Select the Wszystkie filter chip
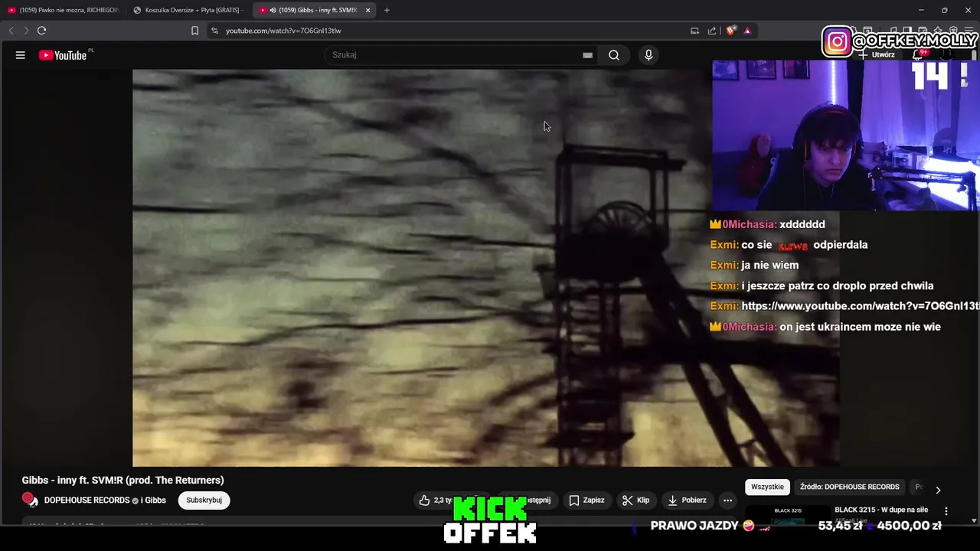Image resolution: width=980 pixels, height=551 pixels. (767, 487)
